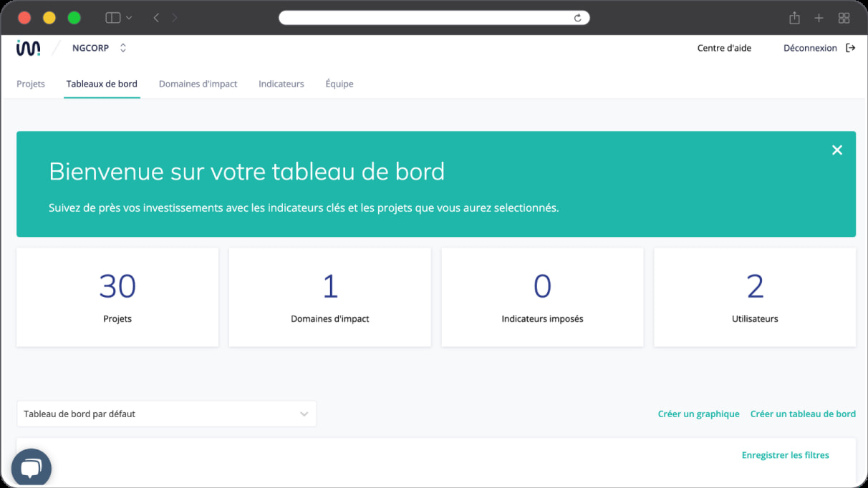868x488 pixels.
Task: Open the Équipe tab
Action: [339, 84]
